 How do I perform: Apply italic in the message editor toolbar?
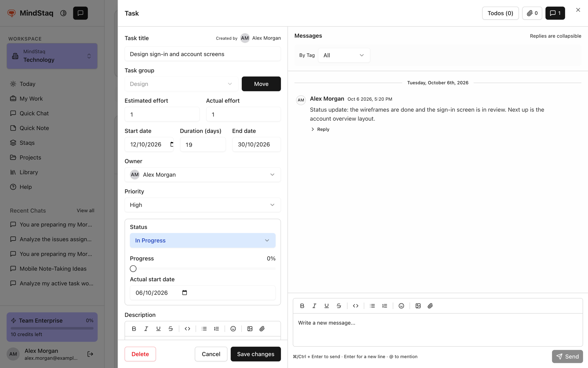click(314, 306)
